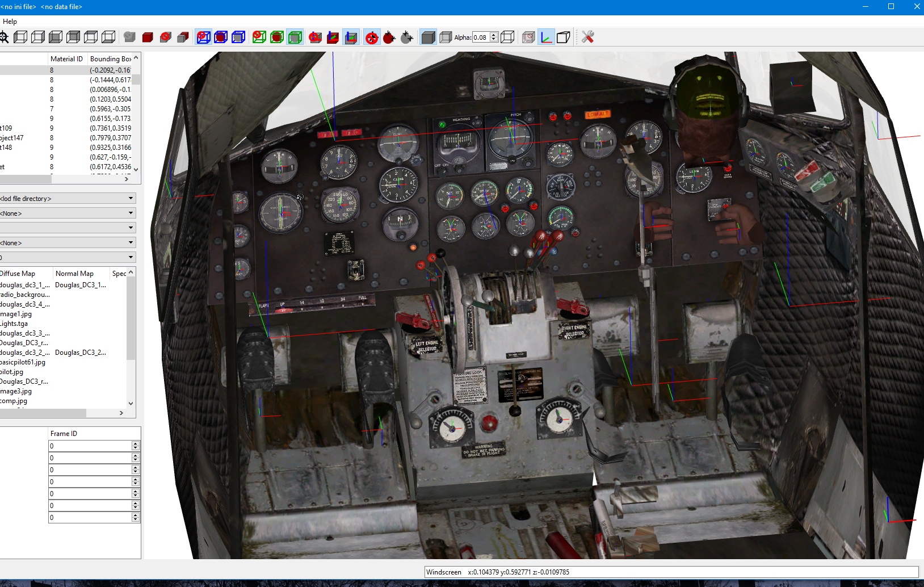Viewport: 924px width, 587px height.
Task: Click the first Frame ID input field
Action: click(x=90, y=446)
